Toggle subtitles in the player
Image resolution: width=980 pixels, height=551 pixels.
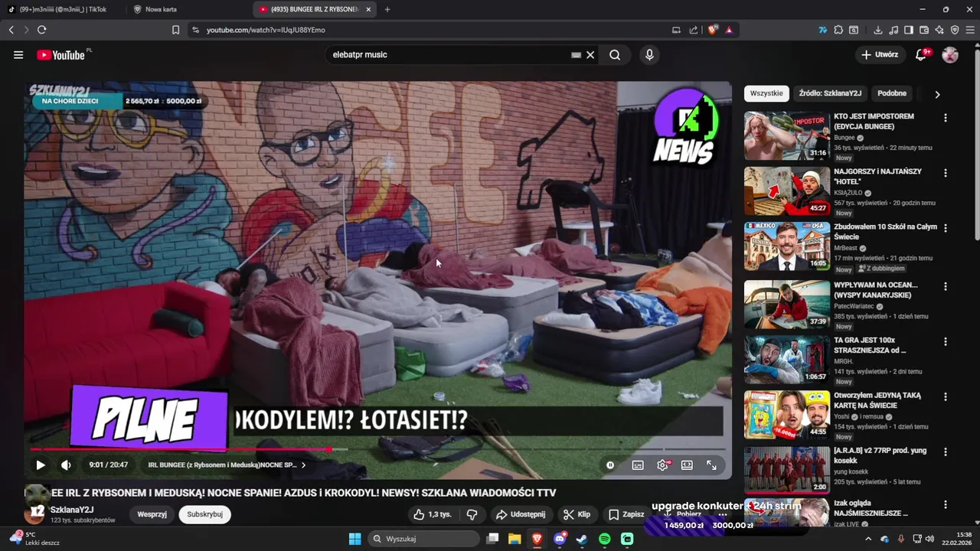click(638, 465)
